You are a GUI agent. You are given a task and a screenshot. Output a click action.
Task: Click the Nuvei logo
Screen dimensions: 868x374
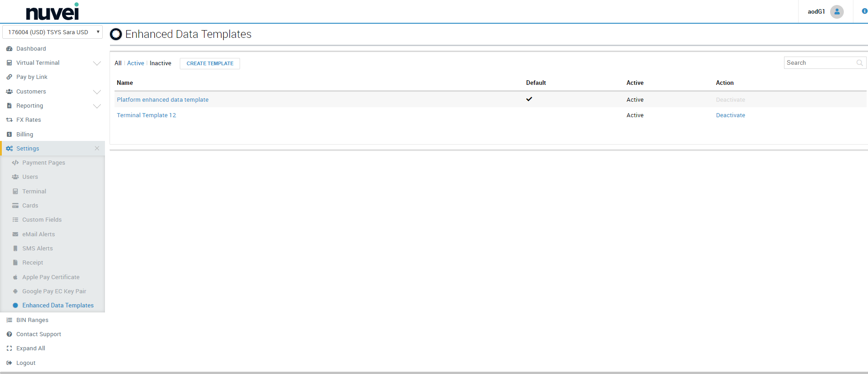52,12
